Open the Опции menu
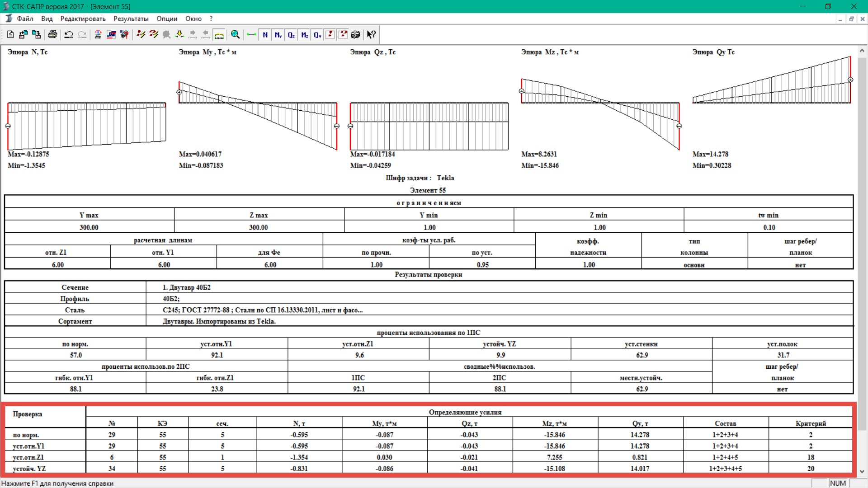Viewport: 868px width, 488px height. (x=167, y=19)
